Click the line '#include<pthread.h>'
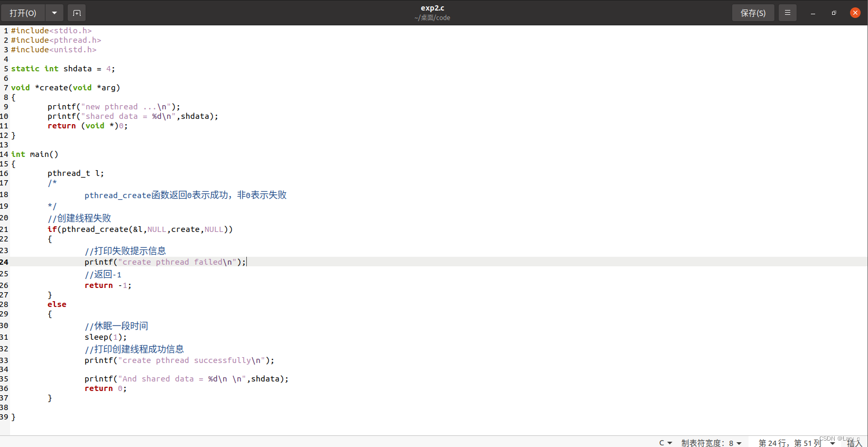868x447 pixels. (56, 40)
